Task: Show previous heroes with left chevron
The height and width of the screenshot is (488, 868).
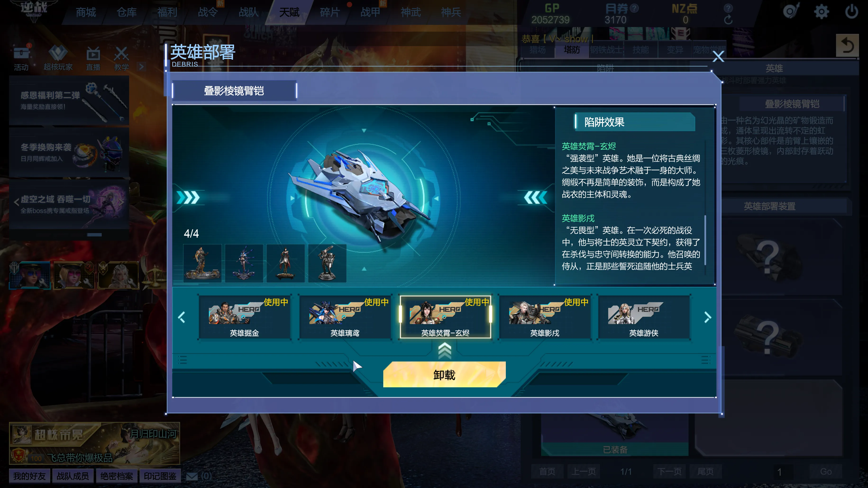Action: pyautogui.click(x=182, y=317)
